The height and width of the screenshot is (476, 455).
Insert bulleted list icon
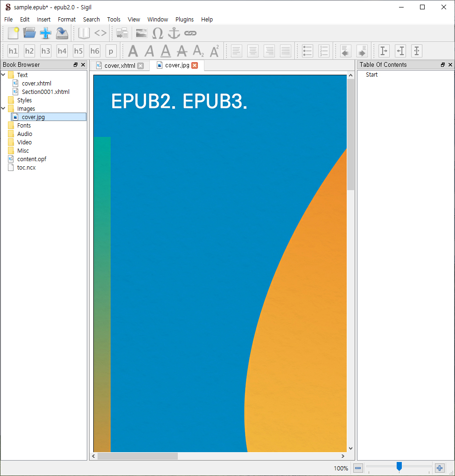(307, 51)
